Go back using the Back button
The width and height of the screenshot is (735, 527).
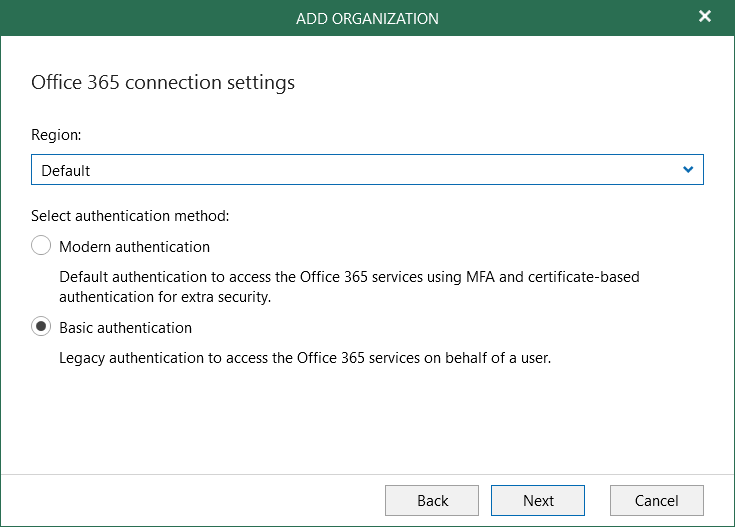[x=433, y=500]
